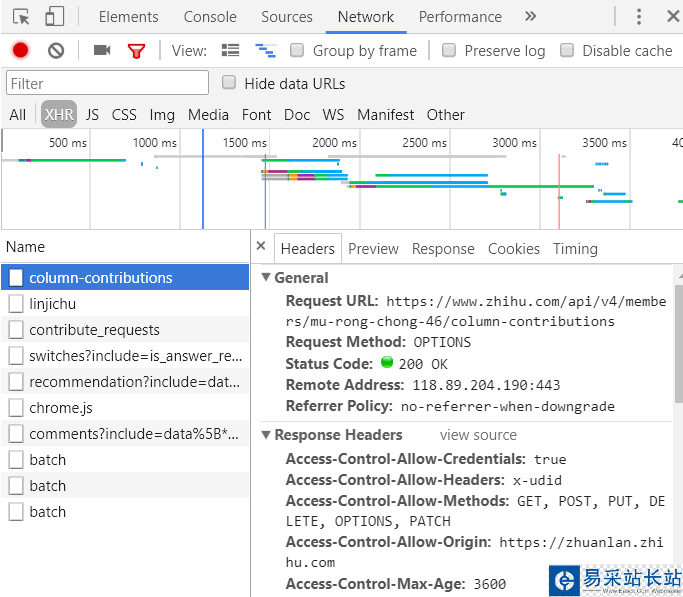The width and height of the screenshot is (683, 597).
Task: Filter requests by All types
Action: click(x=17, y=115)
